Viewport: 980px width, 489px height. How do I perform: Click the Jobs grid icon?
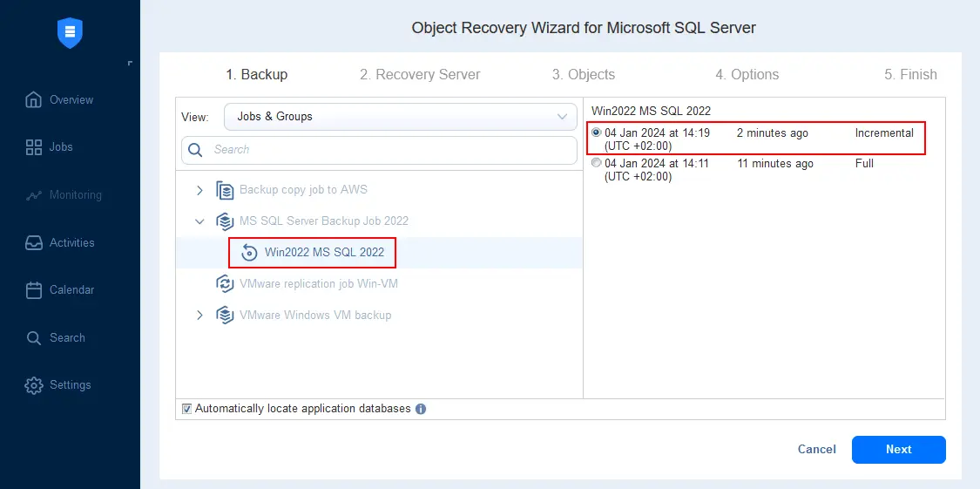[33, 147]
